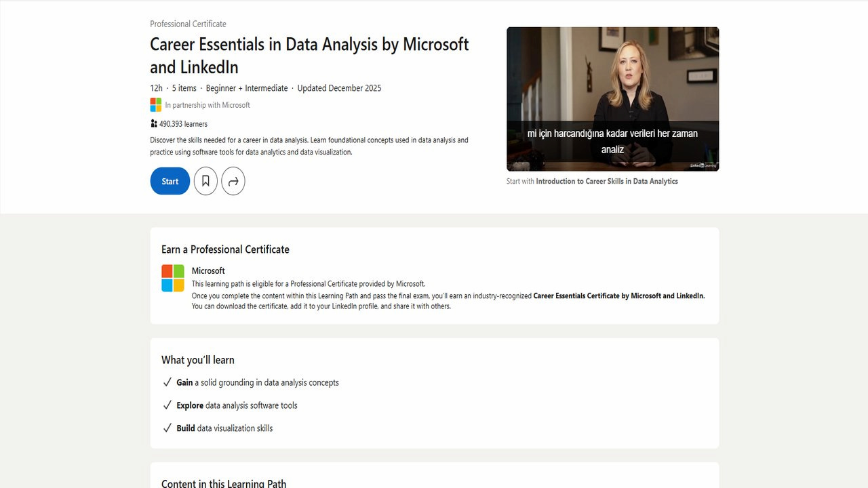The height and width of the screenshot is (488, 868).
Task: Click the Microsoft provider name in certificate card
Action: tap(208, 270)
